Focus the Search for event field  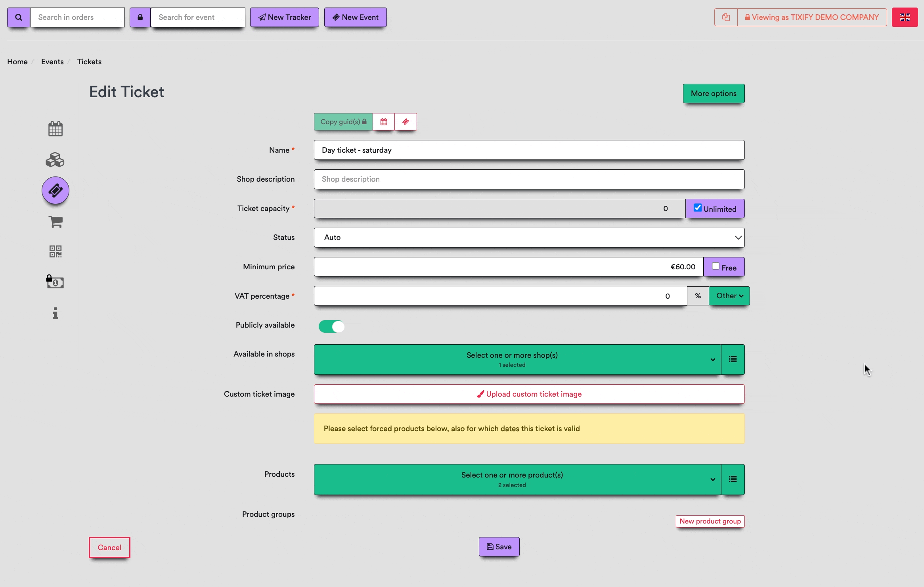tap(198, 17)
